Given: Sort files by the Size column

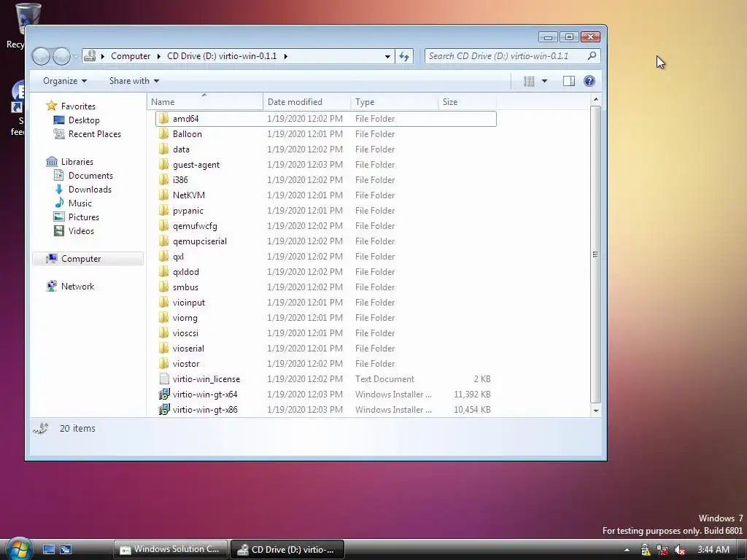Looking at the screenshot, I should coord(467,102).
